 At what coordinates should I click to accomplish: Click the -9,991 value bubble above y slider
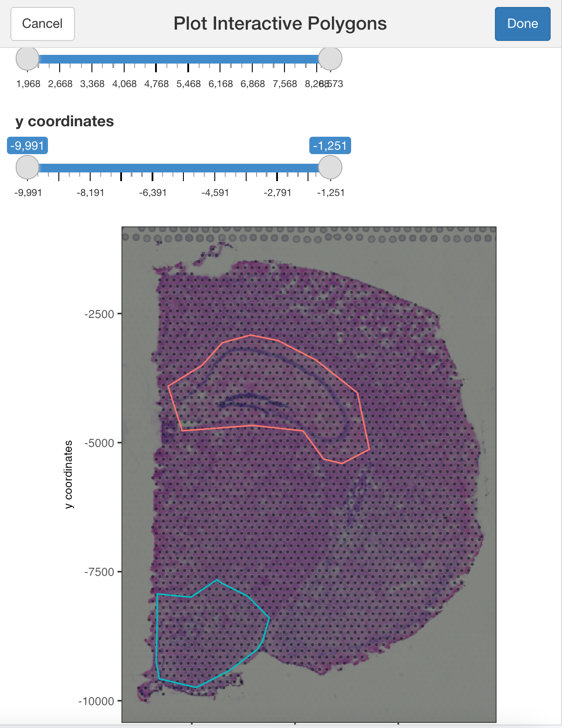coord(27,145)
